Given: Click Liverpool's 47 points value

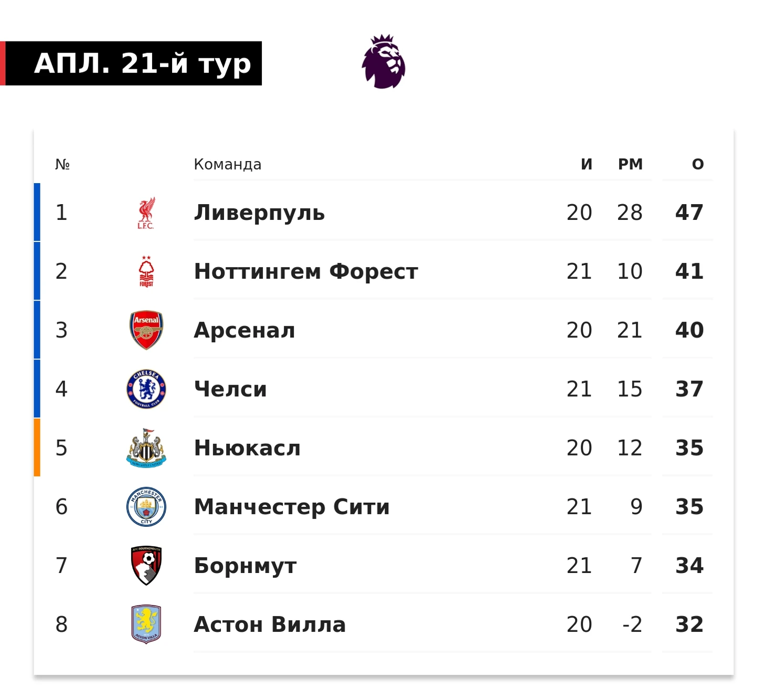Looking at the screenshot, I should click(x=689, y=213).
